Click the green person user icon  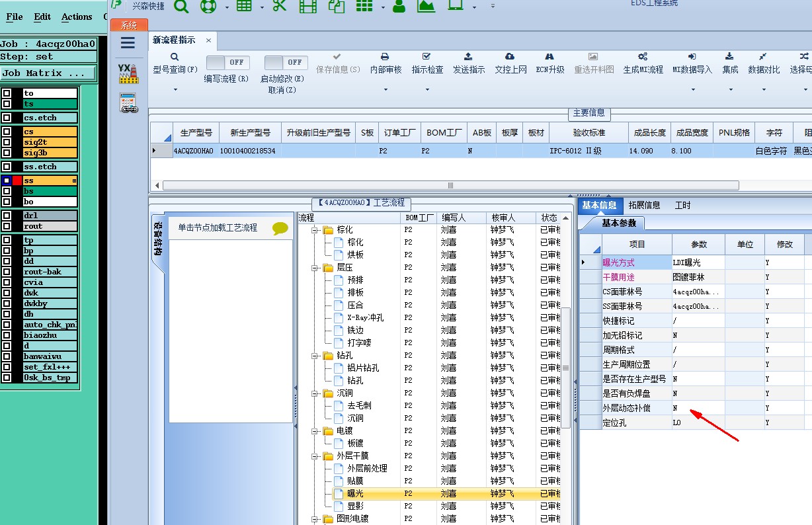coord(399,6)
